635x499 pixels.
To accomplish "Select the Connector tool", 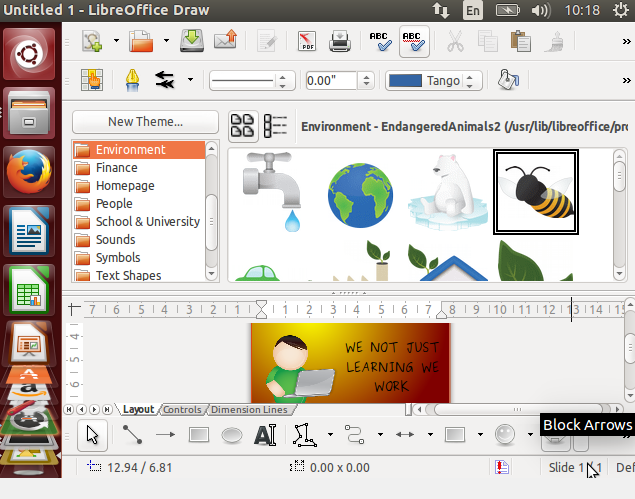I will point(354,435).
